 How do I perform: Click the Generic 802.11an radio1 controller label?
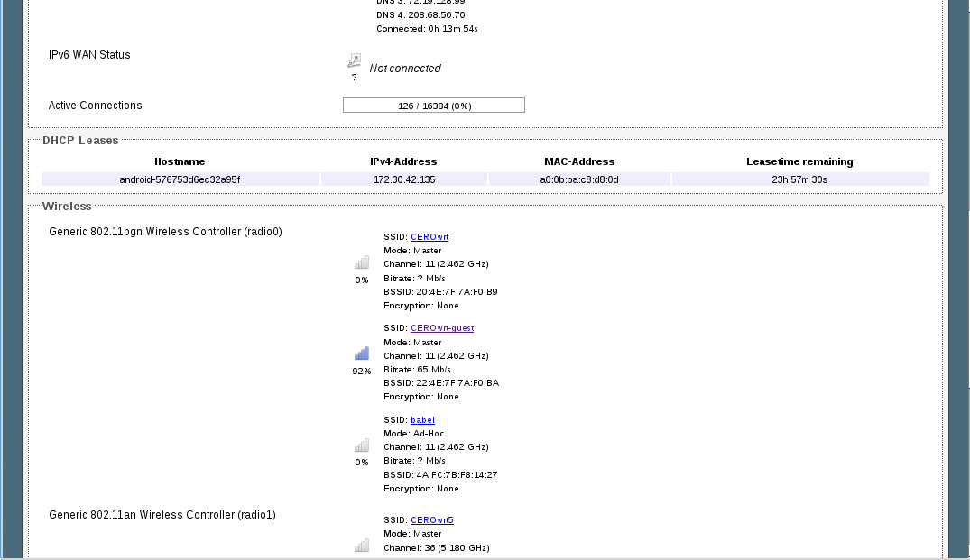[162, 515]
